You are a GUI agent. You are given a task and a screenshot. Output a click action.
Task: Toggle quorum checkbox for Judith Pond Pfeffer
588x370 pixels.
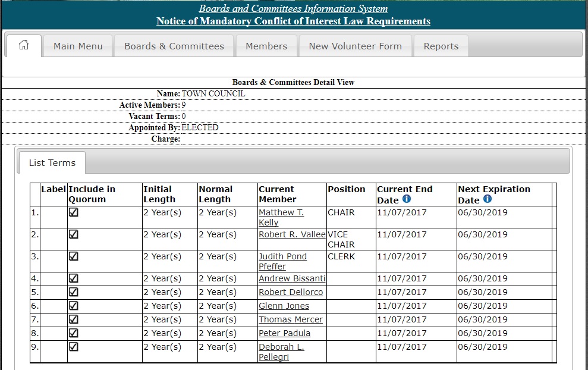click(74, 256)
